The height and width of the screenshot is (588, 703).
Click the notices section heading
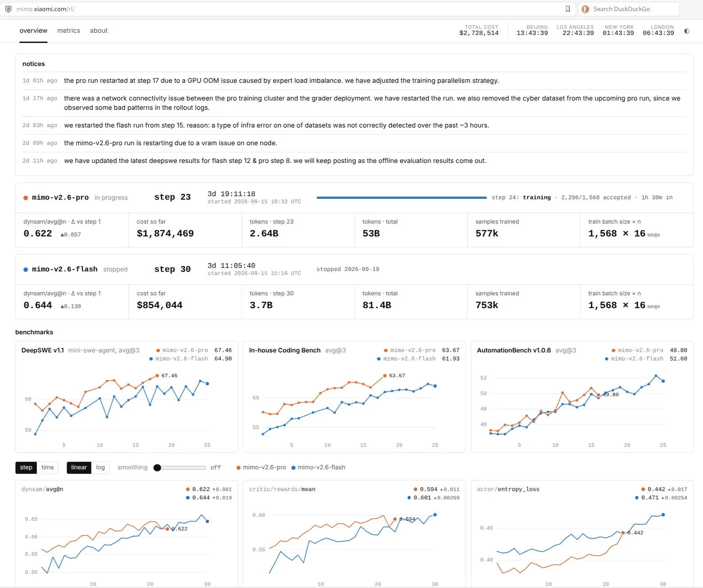34,64
